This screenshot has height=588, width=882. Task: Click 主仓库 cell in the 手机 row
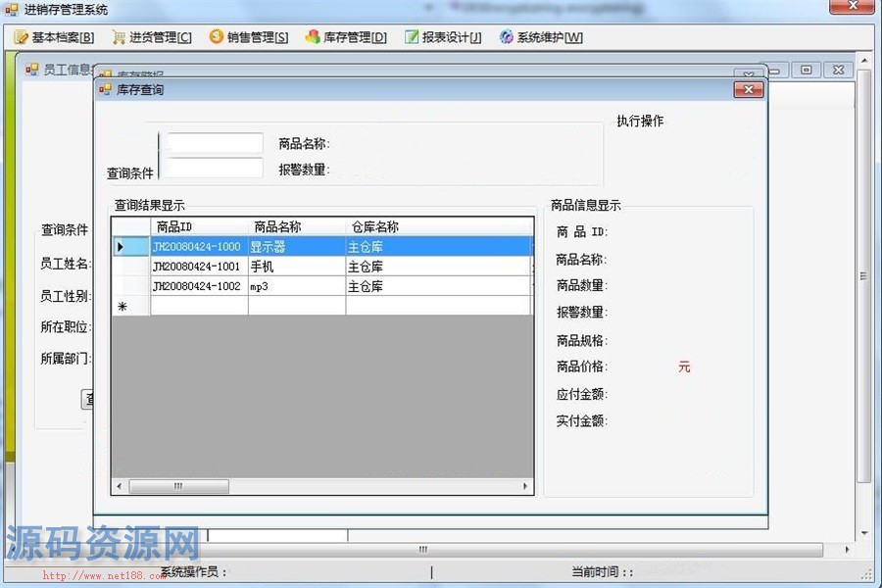pyautogui.click(x=439, y=267)
